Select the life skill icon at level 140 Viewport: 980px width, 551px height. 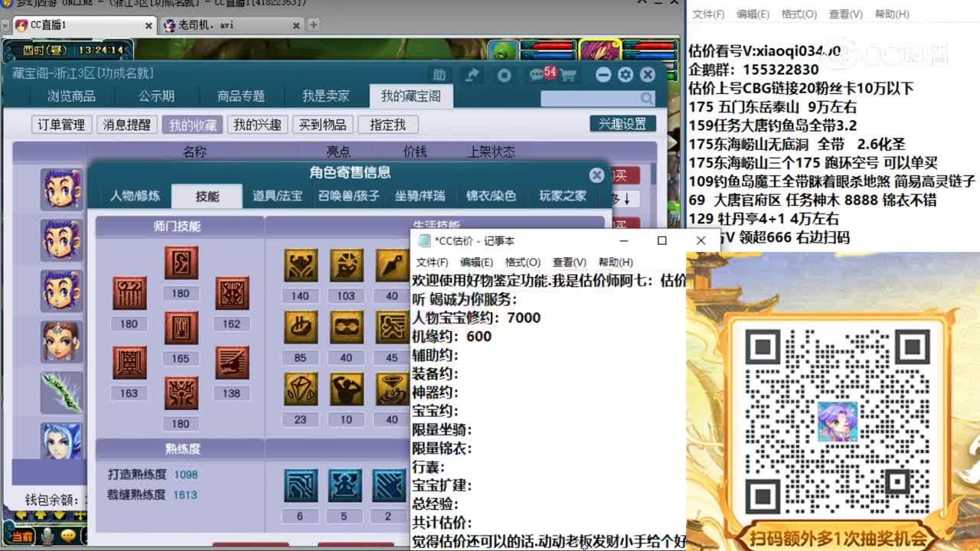click(300, 266)
